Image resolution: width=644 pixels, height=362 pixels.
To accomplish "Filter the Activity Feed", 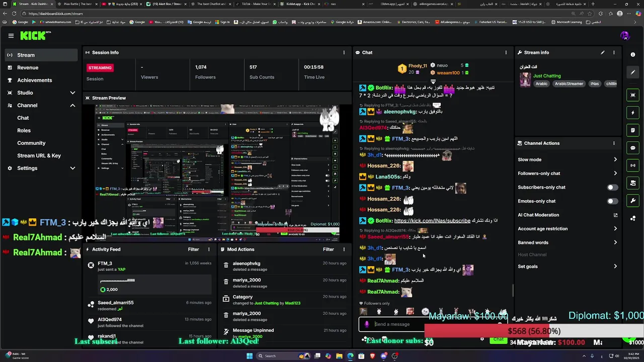I will (193, 249).
